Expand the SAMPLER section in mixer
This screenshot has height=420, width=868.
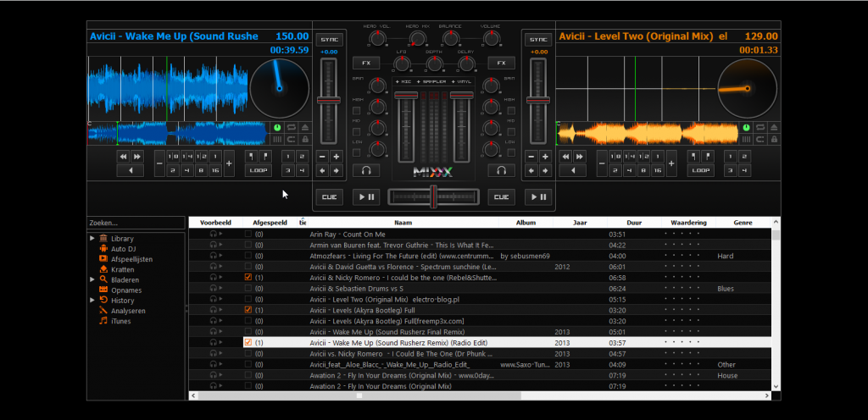[432, 82]
